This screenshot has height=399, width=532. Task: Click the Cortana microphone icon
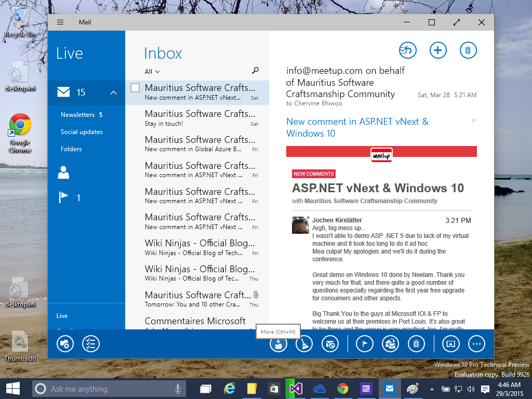pos(178,389)
